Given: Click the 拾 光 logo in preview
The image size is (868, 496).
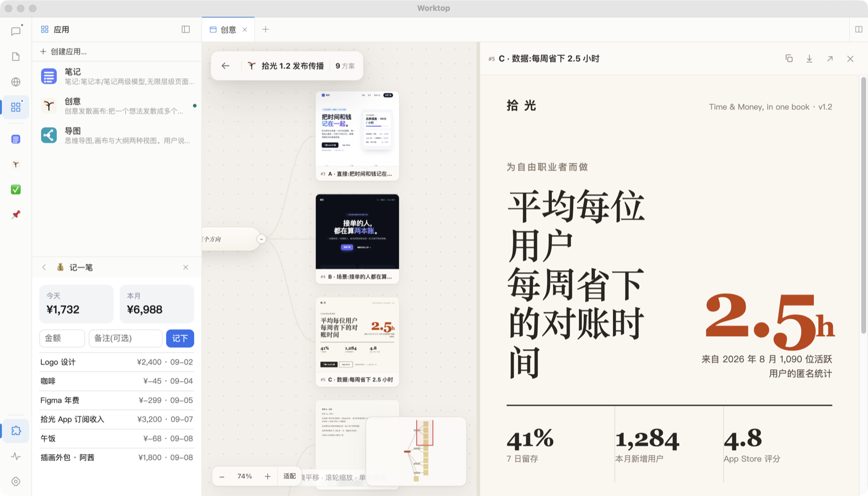Looking at the screenshot, I should [521, 106].
